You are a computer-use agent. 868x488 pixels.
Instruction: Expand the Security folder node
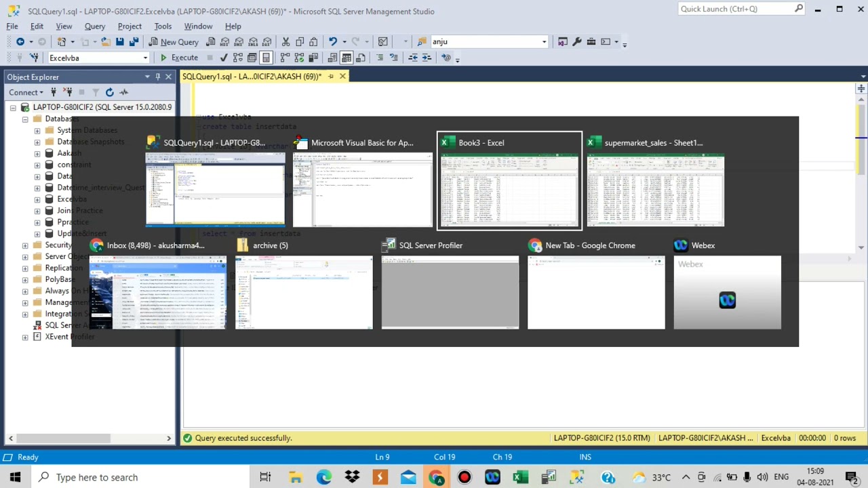(x=25, y=245)
